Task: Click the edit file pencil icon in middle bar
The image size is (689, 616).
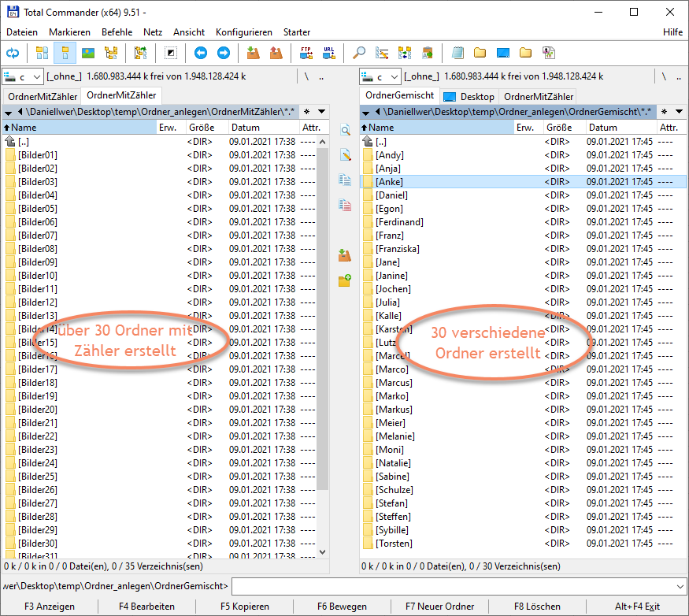Action: point(345,154)
